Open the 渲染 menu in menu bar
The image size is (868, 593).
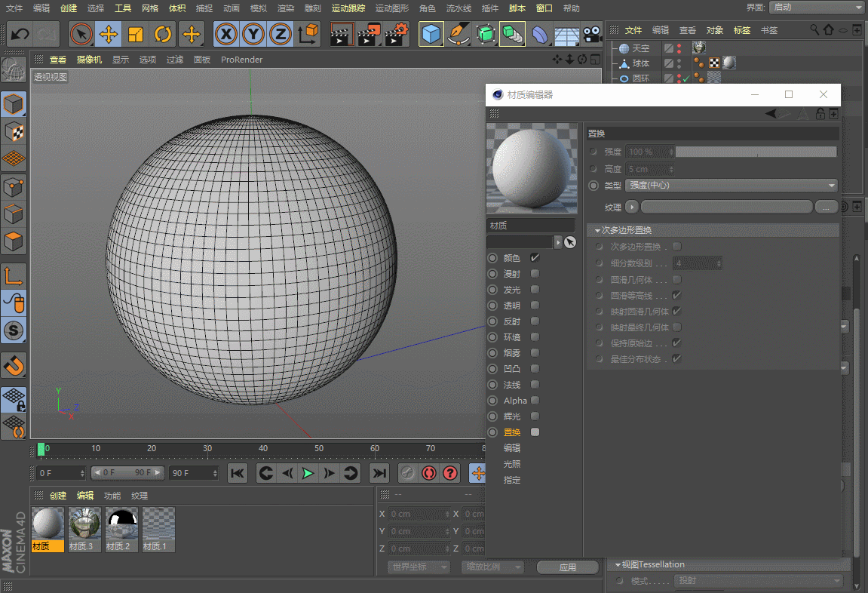286,8
